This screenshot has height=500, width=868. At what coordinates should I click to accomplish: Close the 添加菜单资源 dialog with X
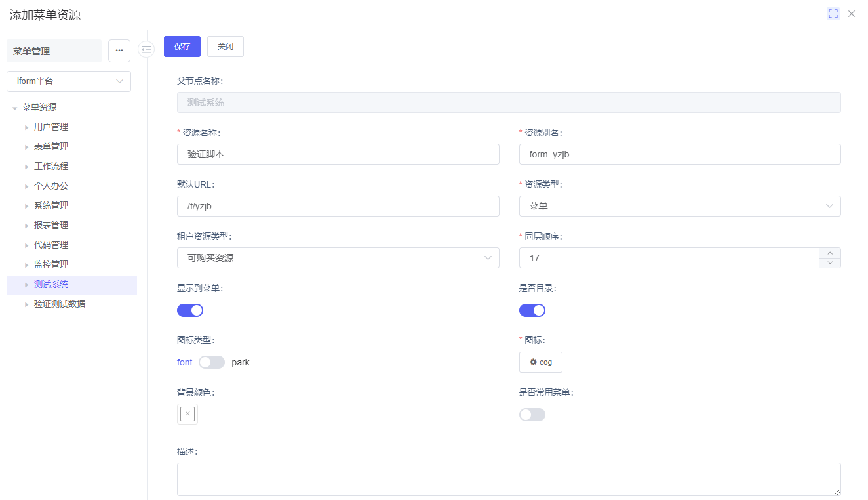click(x=852, y=14)
